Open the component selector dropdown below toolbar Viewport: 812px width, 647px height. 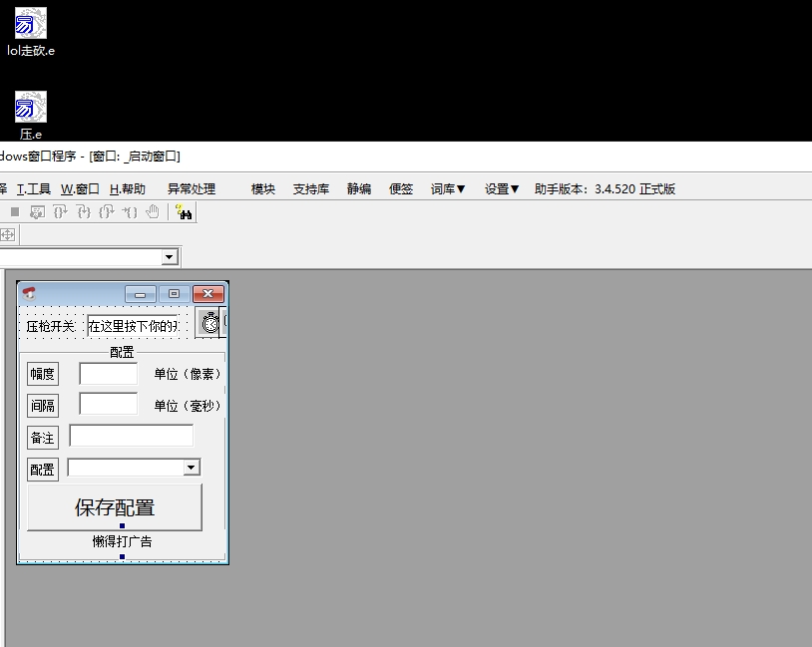tap(169, 257)
